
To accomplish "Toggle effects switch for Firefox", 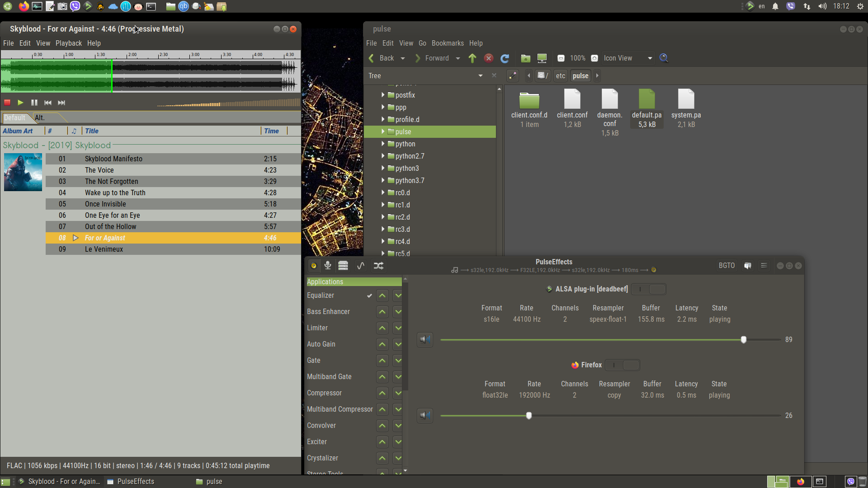I will [623, 365].
